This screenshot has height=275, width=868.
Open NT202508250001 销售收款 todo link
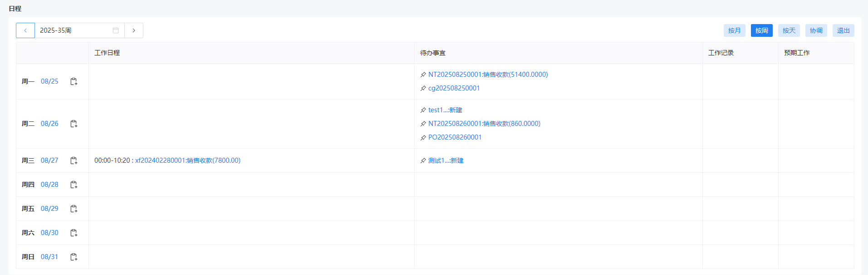(488, 75)
